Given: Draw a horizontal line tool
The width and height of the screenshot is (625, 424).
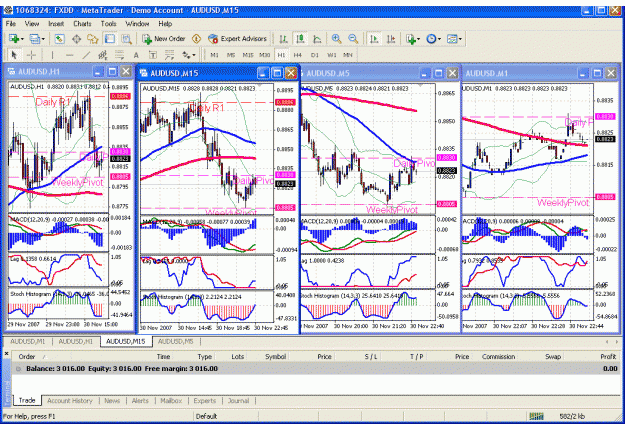Looking at the screenshot, I should point(69,55).
